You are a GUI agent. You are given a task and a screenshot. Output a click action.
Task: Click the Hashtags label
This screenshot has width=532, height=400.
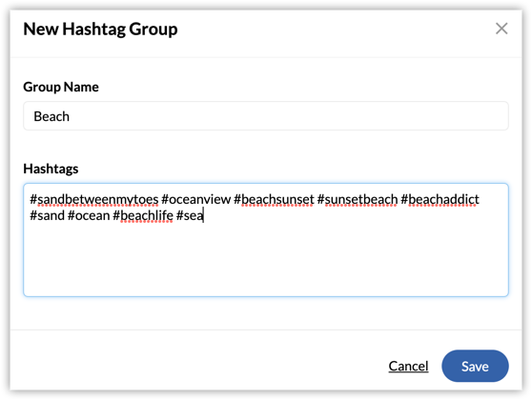point(51,169)
